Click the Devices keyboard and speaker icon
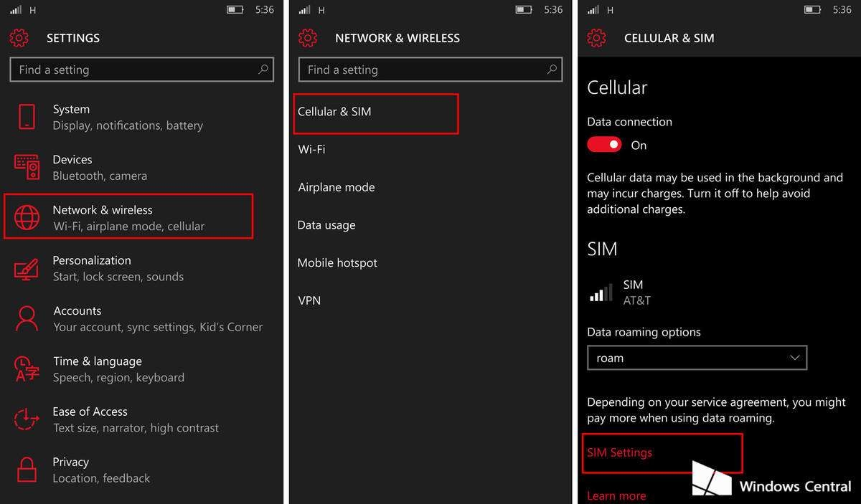The image size is (861, 504). click(x=27, y=167)
